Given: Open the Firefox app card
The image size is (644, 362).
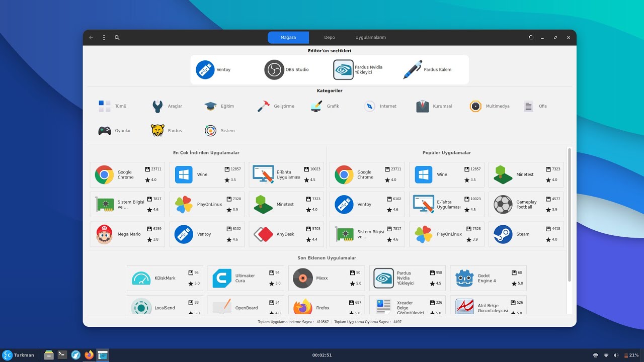Looking at the screenshot, I should [327, 305].
